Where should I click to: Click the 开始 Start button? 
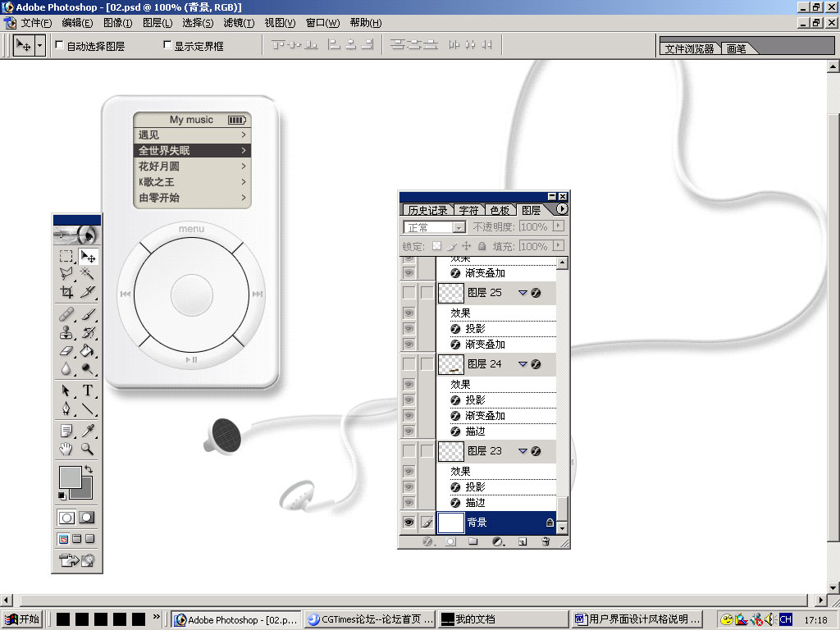(x=22, y=619)
